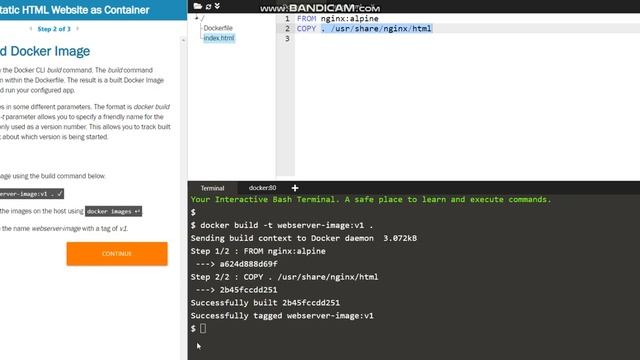640x360 pixels.
Task: Click 'Successfully tagged webserver-image:v1' terminal line
Action: (x=282, y=316)
